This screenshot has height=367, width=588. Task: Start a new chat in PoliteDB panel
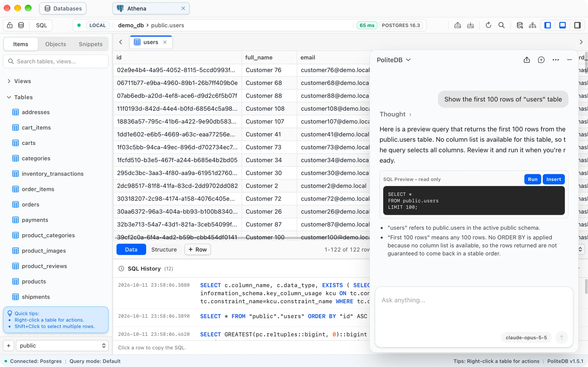(541, 60)
